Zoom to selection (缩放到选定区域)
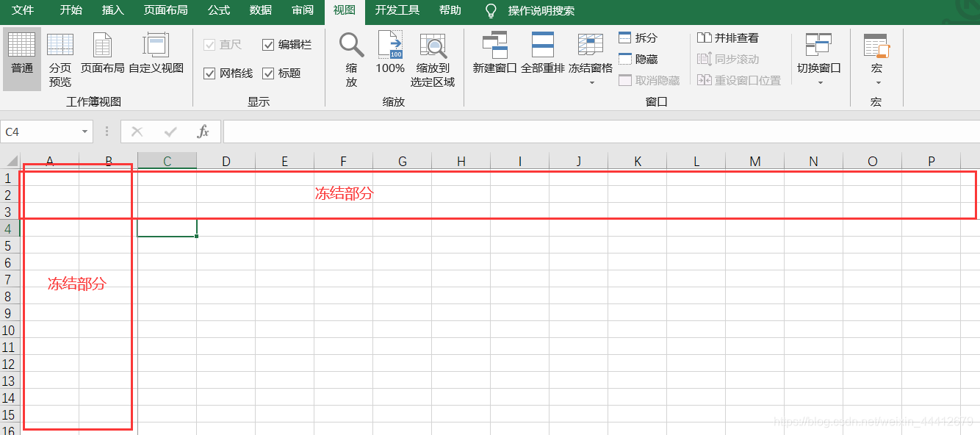The width and height of the screenshot is (980, 435). pos(433,59)
